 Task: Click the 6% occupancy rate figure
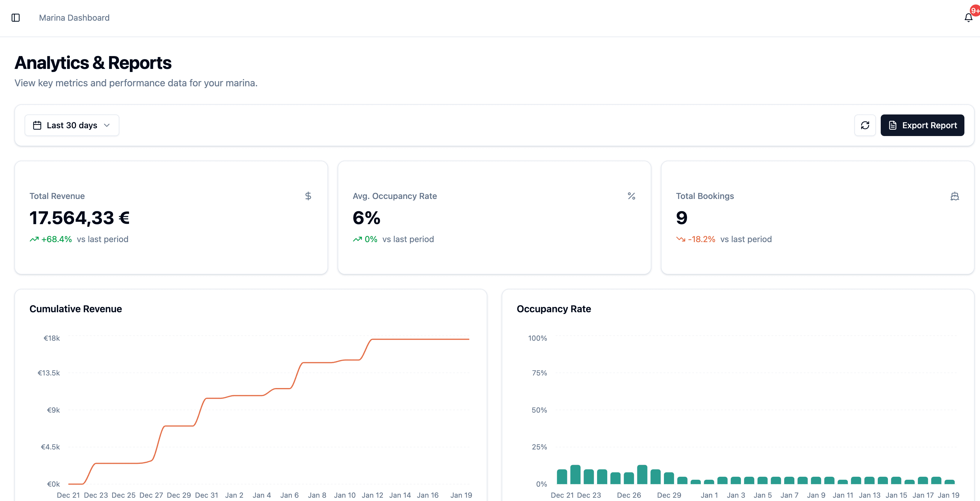[x=366, y=218]
